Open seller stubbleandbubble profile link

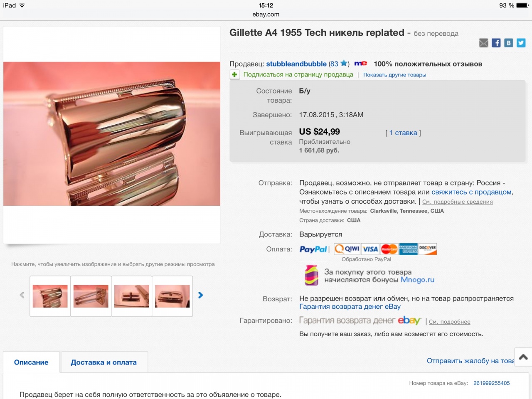[x=296, y=64]
